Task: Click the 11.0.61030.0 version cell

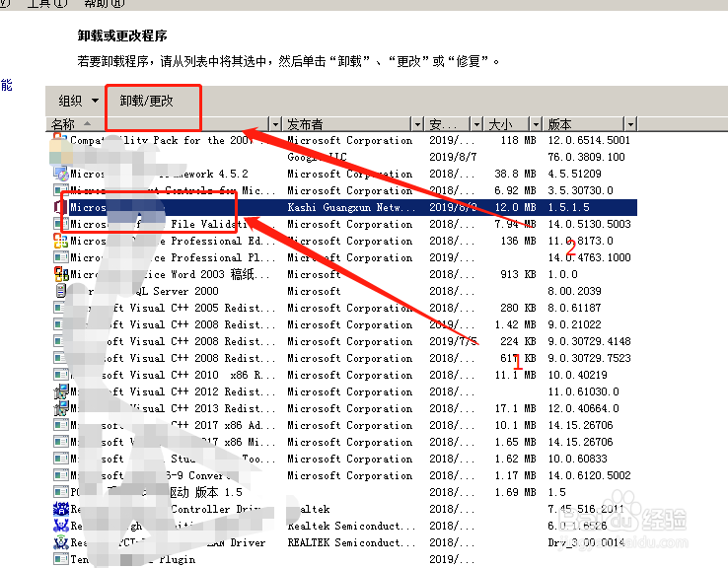Action: tap(583, 391)
